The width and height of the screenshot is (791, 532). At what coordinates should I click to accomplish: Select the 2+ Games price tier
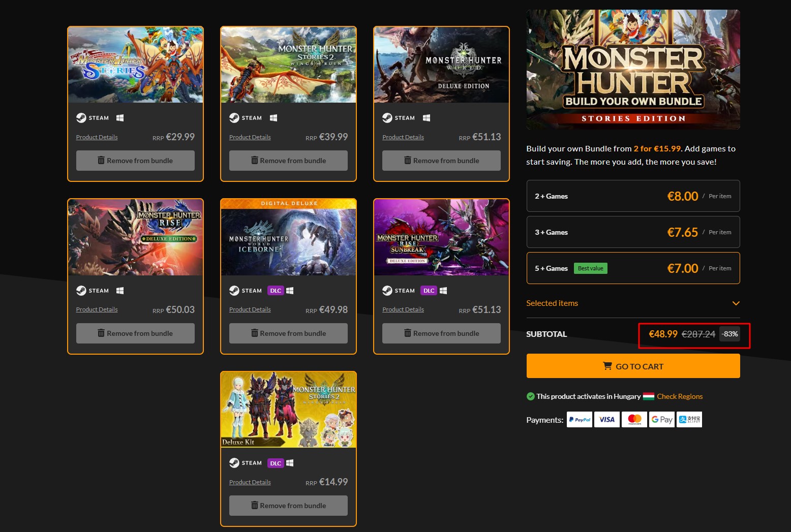(x=633, y=196)
